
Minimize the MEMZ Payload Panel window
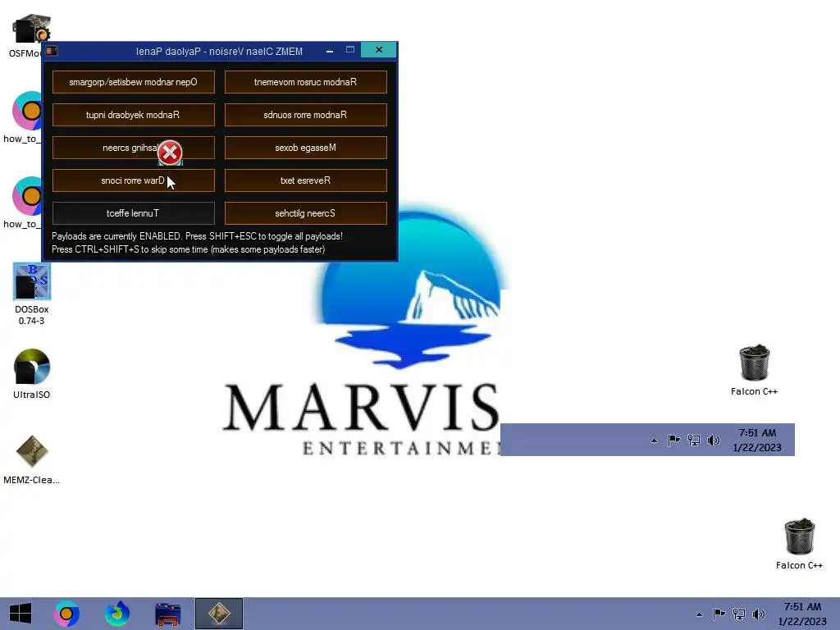point(330,50)
